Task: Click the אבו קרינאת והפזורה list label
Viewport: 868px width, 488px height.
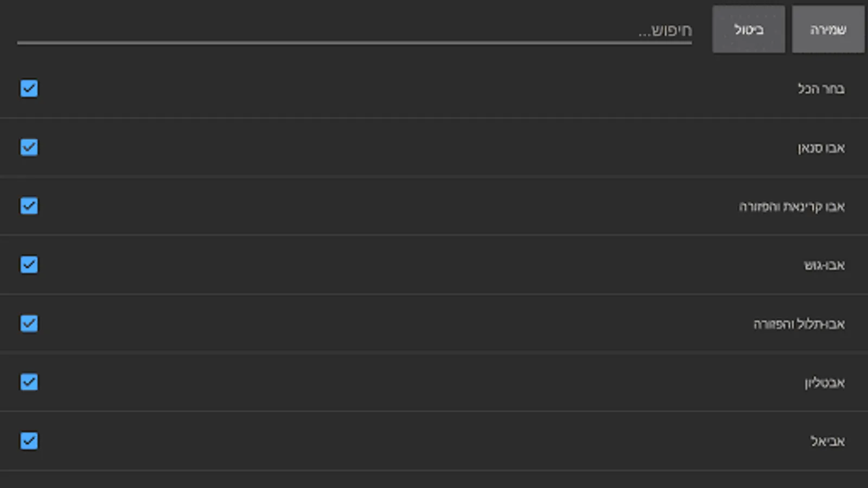Action: pos(792,207)
